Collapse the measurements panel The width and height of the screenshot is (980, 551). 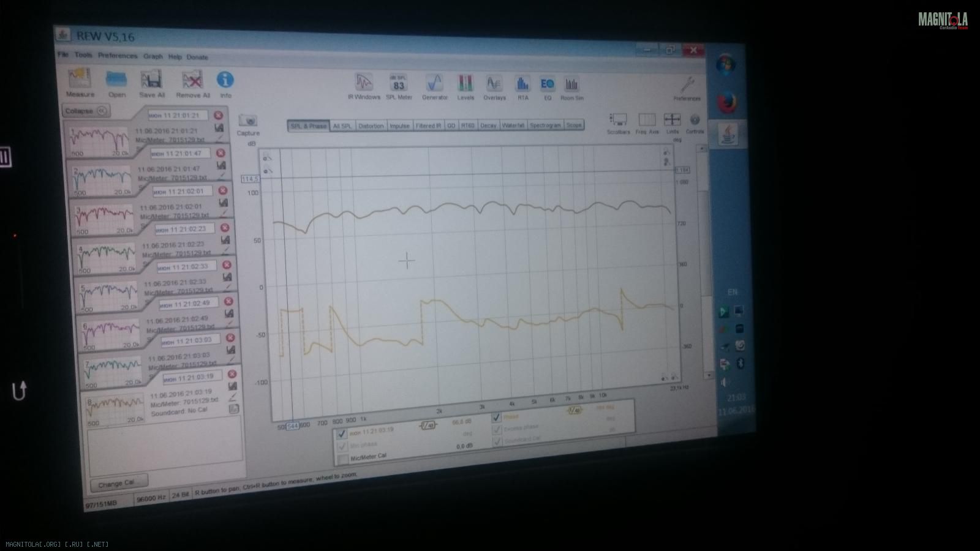pyautogui.click(x=86, y=111)
